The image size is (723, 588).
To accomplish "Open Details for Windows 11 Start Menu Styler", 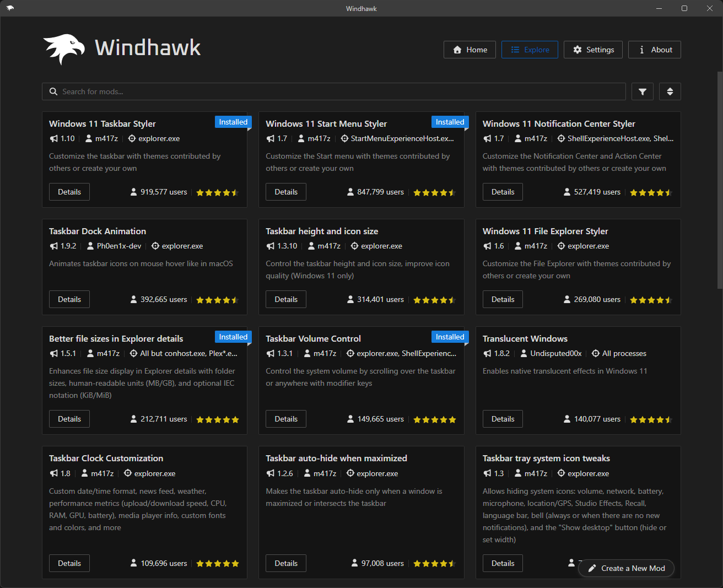I will coord(286,192).
